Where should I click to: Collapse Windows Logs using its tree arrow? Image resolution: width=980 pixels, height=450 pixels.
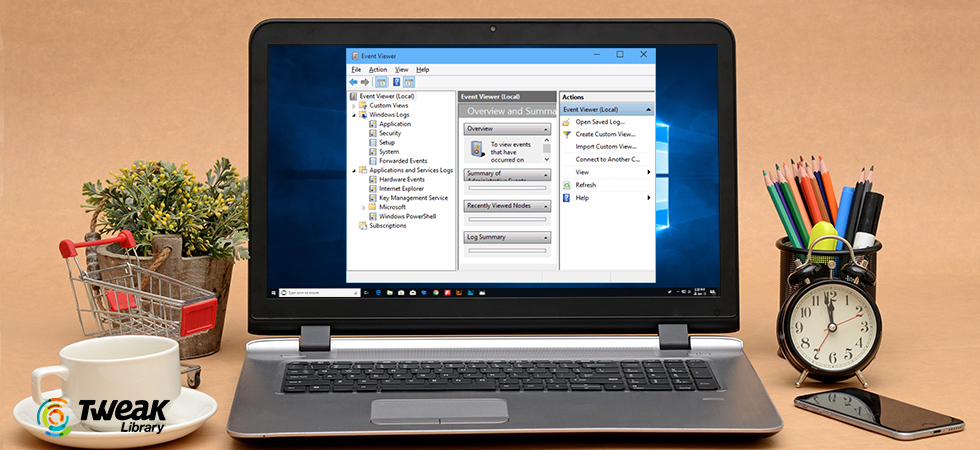[x=354, y=115]
